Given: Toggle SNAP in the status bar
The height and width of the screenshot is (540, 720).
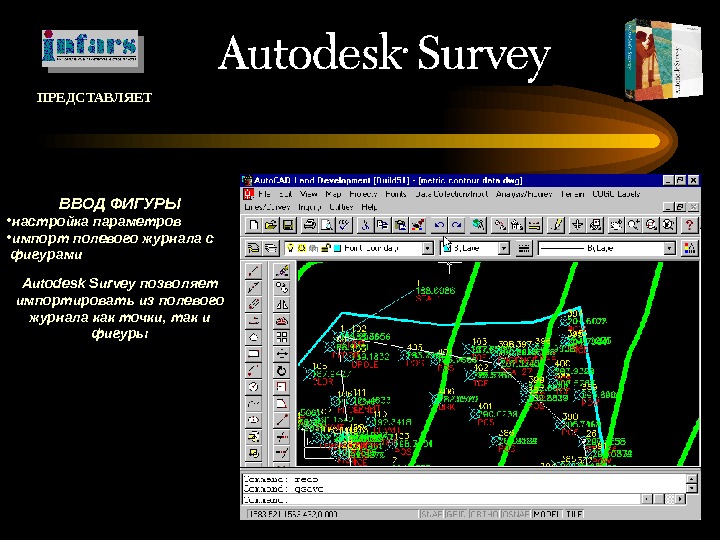Looking at the screenshot, I should (x=432, y=514).
